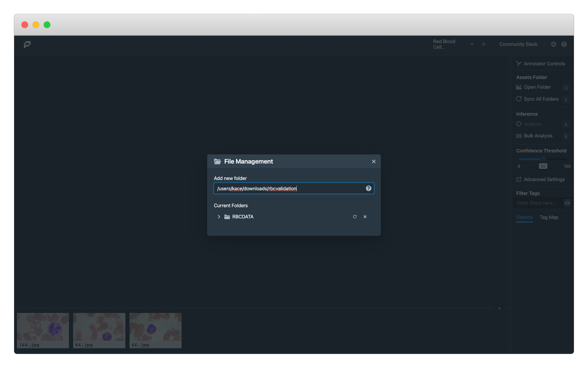Click the Analyze inference button
588x368 pixels.
click(x=529, y=124)
